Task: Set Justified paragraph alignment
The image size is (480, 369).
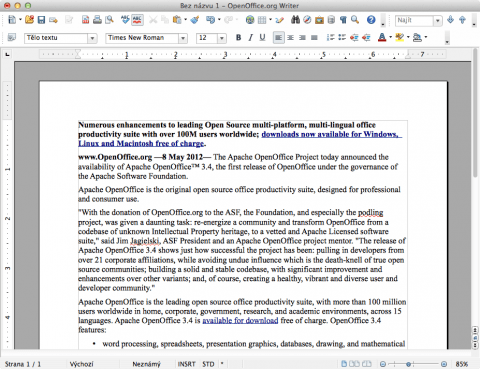Action: coord(314,38)
